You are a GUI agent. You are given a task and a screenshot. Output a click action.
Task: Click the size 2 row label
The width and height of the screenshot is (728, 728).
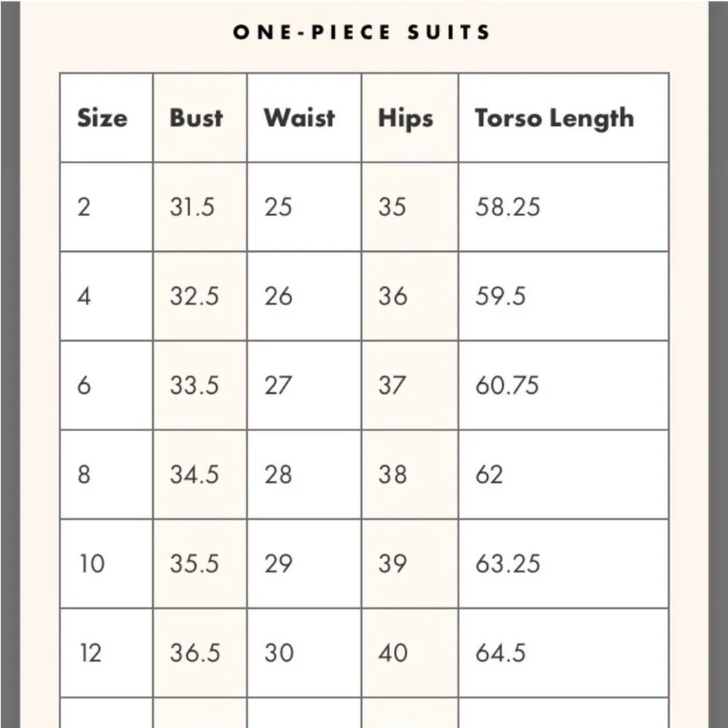tap(84, 207)
